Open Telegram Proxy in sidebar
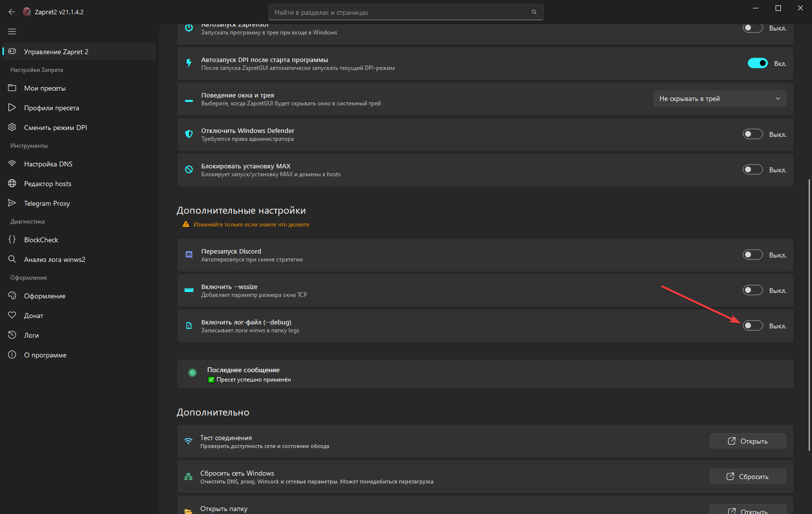The image size is (812, 514). pyautogui.click(x=79, y=203)
